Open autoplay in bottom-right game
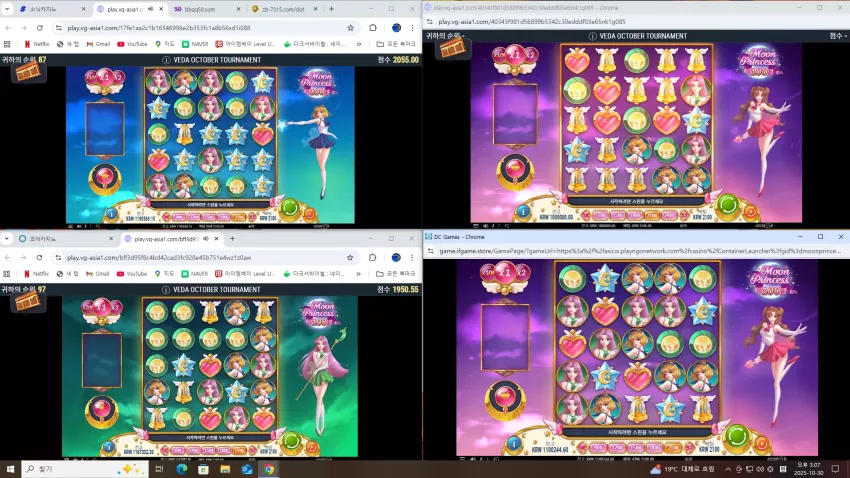This screenshot has width=850, height=478. coord(762,444)
